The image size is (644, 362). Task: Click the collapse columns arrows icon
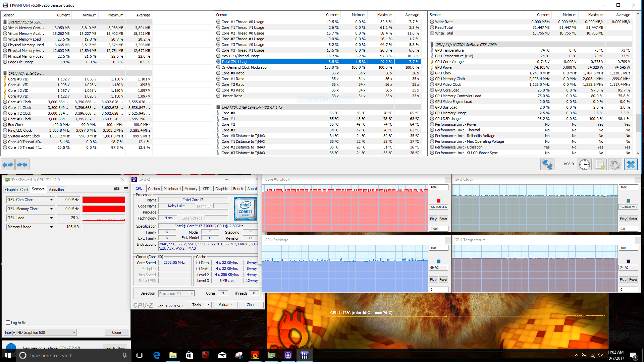tap(22, 165)
